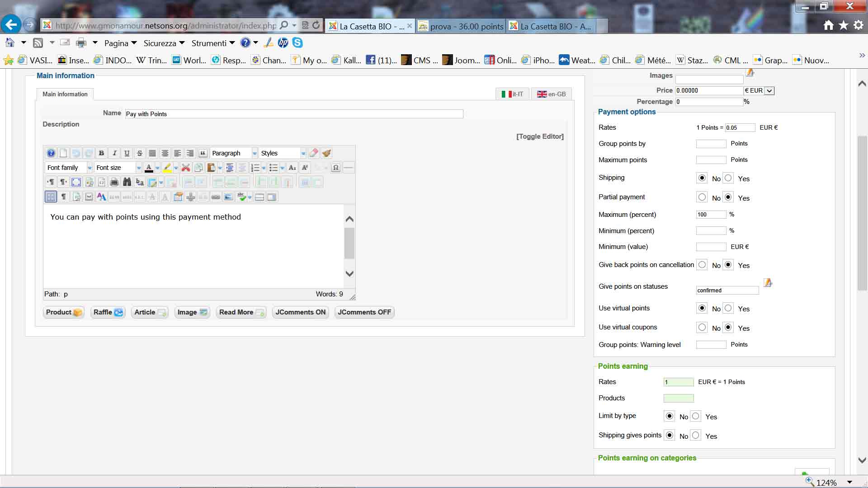The width and height of the screenshot is (868, 488).
Task: Set Partial payment to No
Action: [702, 197]
